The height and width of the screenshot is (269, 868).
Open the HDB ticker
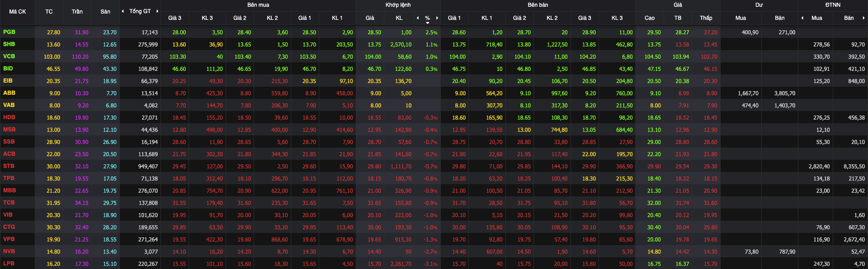coord(9,117)
